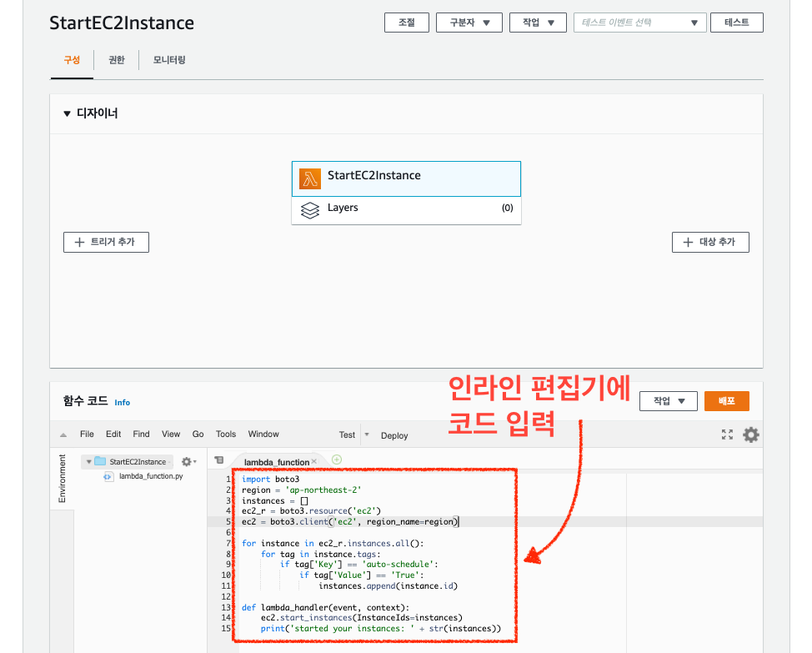Open the Window menu
Screen dimensions: 812x653
[x=263, y=434]
